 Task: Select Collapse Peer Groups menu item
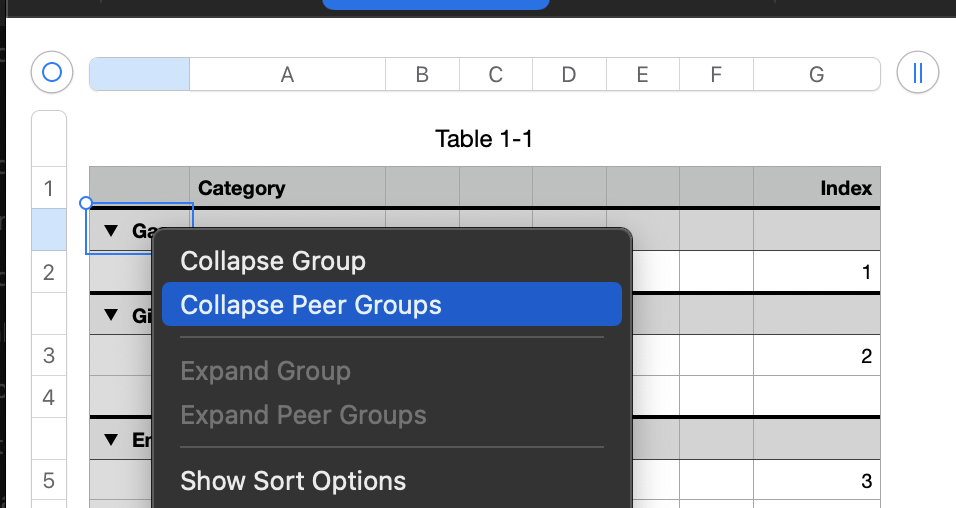[311, 305]
